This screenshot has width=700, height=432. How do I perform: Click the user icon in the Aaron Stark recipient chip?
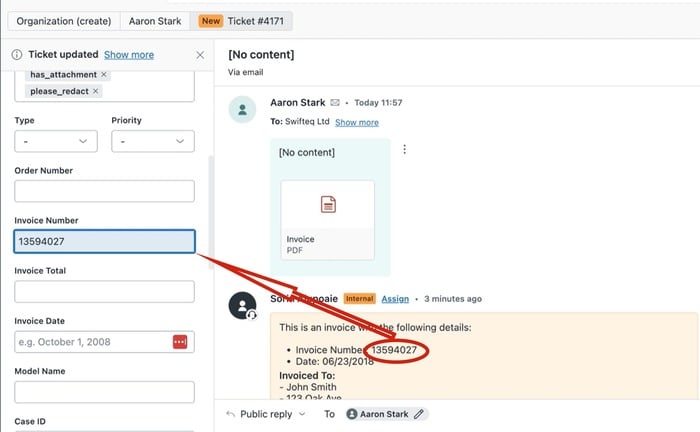[x=352, y=414]
